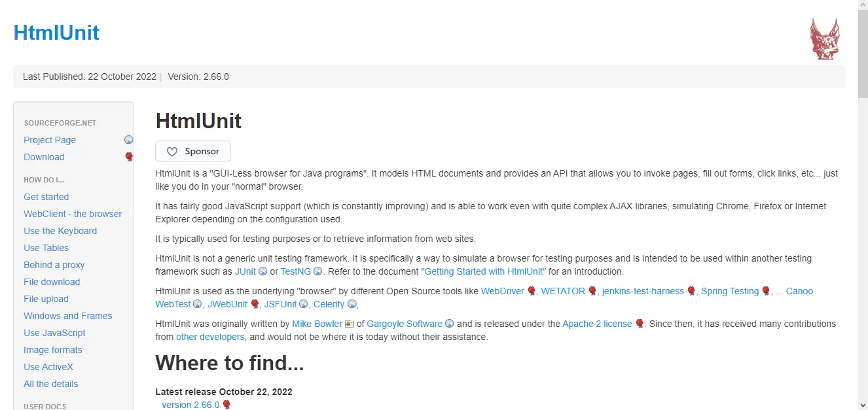Click the red seal icon beside Download
868x410 pixels.
pos(129,156)
